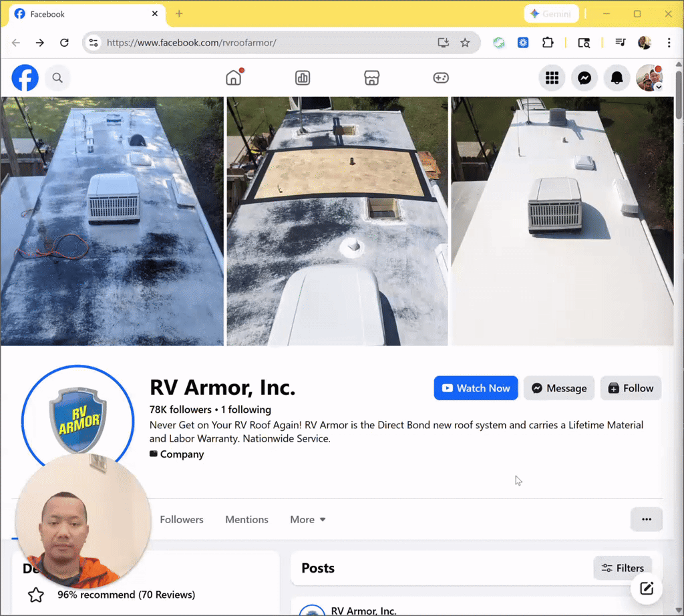This screenshot has height=616, width=684.
Task: Click the 96% recommend reviews text
Action: pyautogui.click(x=126, y=595)
